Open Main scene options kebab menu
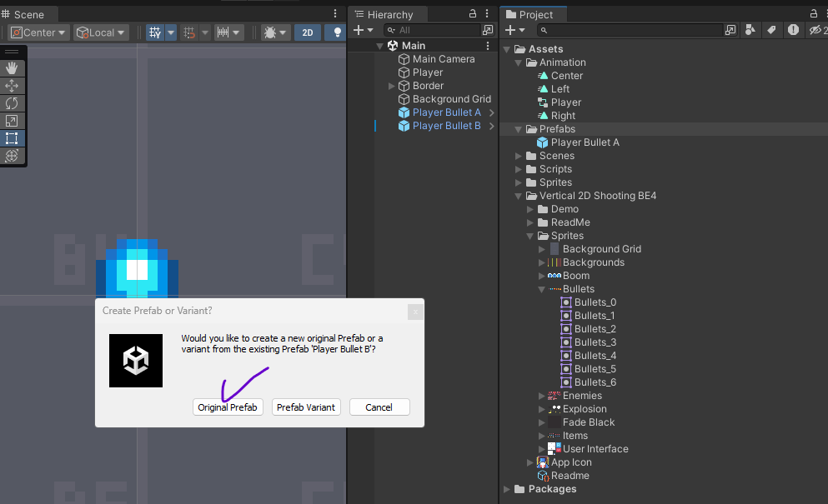 tap(488, 46)
